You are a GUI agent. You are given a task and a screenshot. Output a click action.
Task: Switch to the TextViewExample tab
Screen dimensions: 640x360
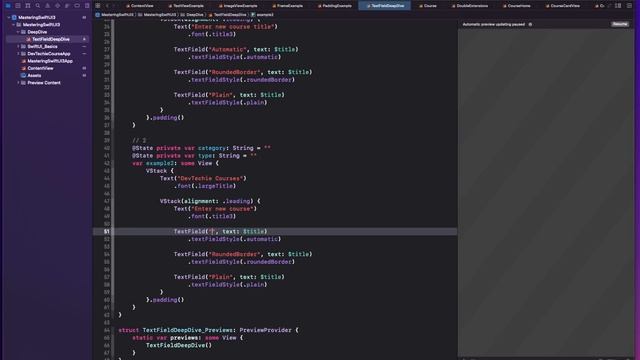186,6
